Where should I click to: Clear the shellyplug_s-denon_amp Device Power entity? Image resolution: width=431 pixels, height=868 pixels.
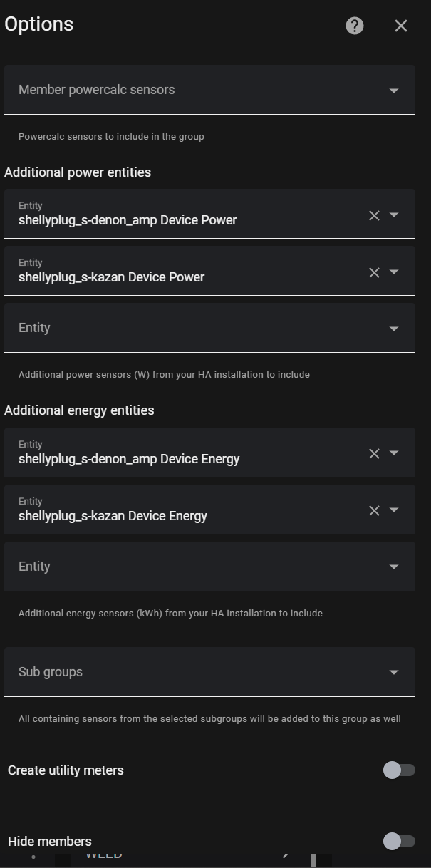(x=374, y=215)
